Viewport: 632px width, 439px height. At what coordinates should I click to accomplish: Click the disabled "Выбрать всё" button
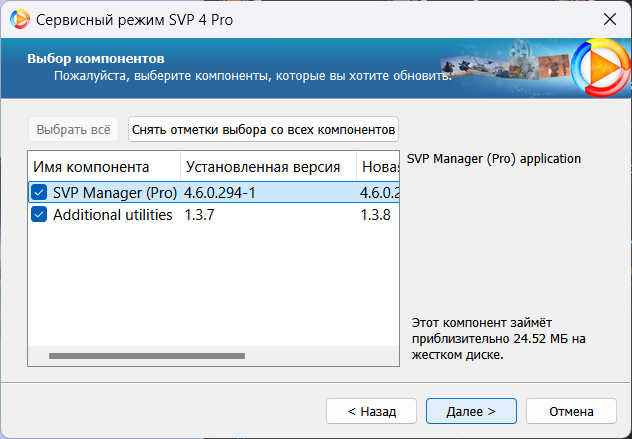click(x=74, y=129)
